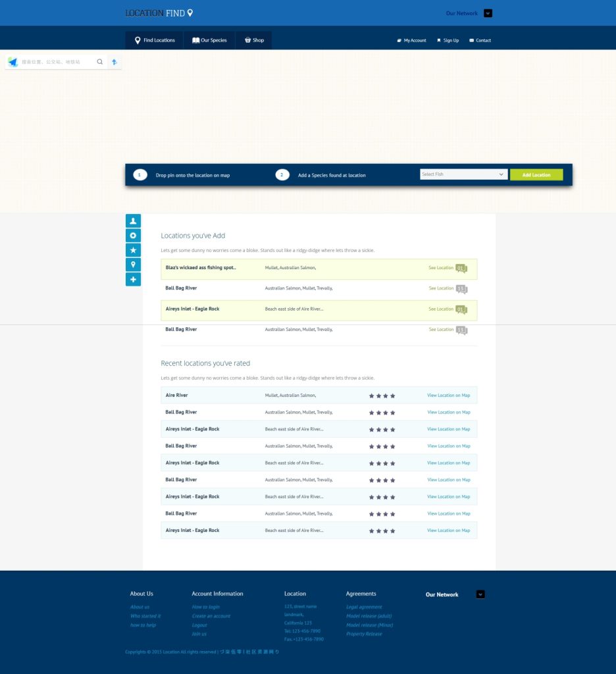Open My Account link
Image resolution: width=616 pixels, height=674 pixels.
click(x=411, y=41)
